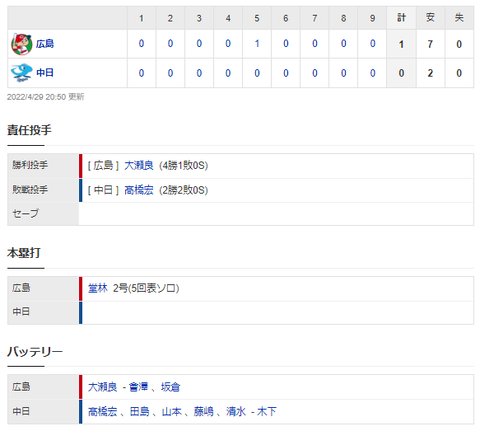
Task: Click the Hiroshima Carp team logo
Action: pos(22,44)
